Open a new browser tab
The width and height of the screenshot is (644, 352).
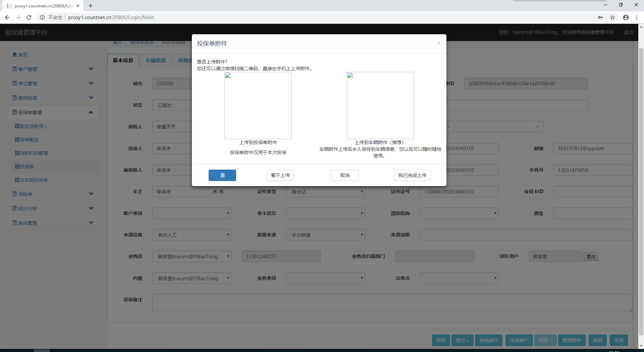tap(91, 6)
